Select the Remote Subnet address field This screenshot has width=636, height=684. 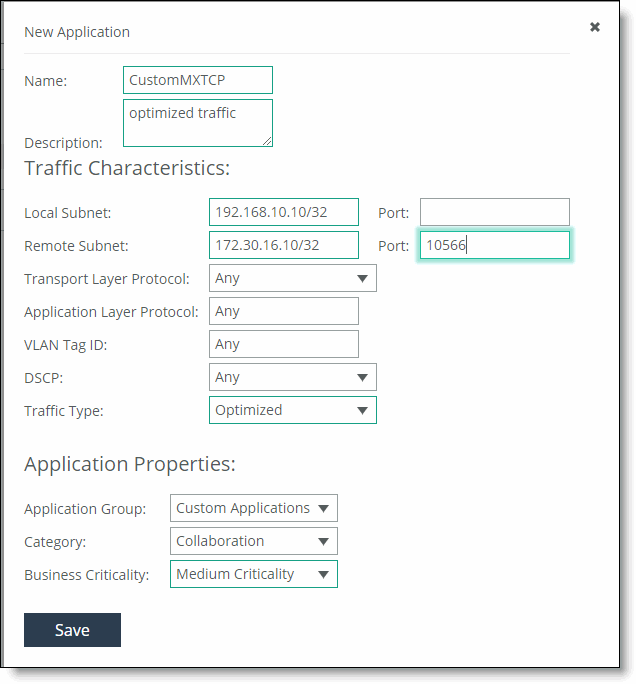click(x=283, y=245)
